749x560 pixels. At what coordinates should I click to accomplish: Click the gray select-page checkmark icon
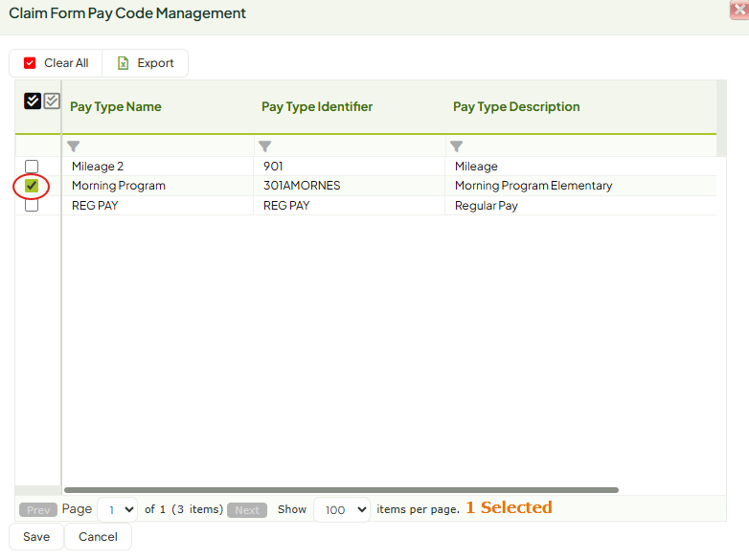pyautogui.click(x=52, y=101)
